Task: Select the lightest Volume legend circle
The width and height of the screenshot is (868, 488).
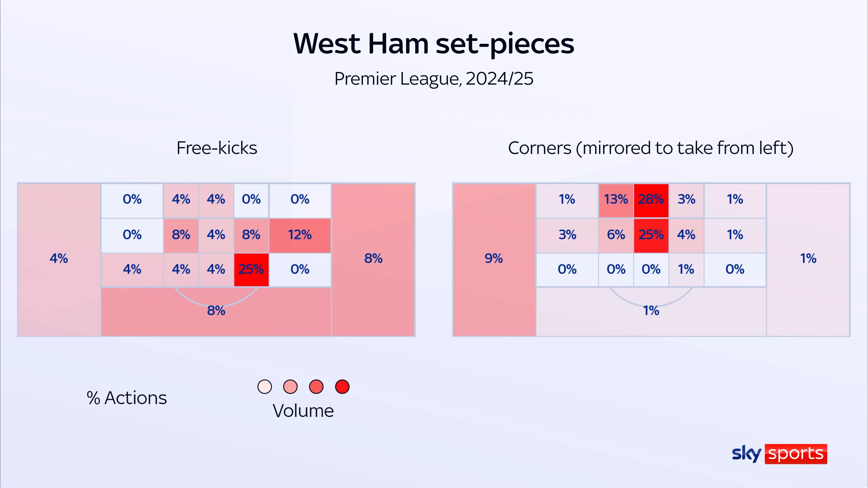Action: point(265,386)
